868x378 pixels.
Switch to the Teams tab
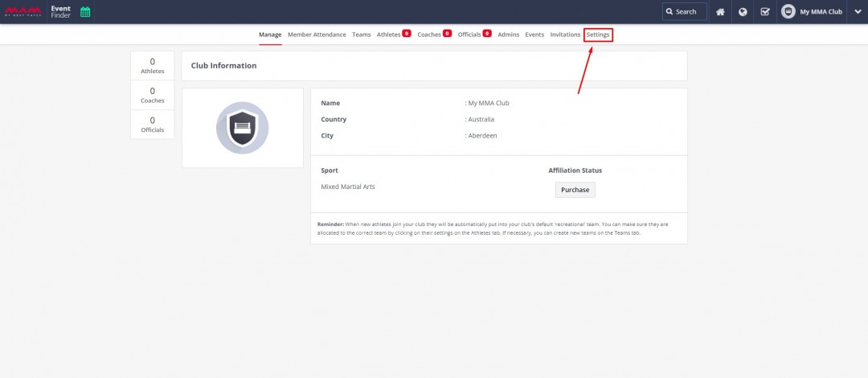pyautogui.click(x=362, y=35)
